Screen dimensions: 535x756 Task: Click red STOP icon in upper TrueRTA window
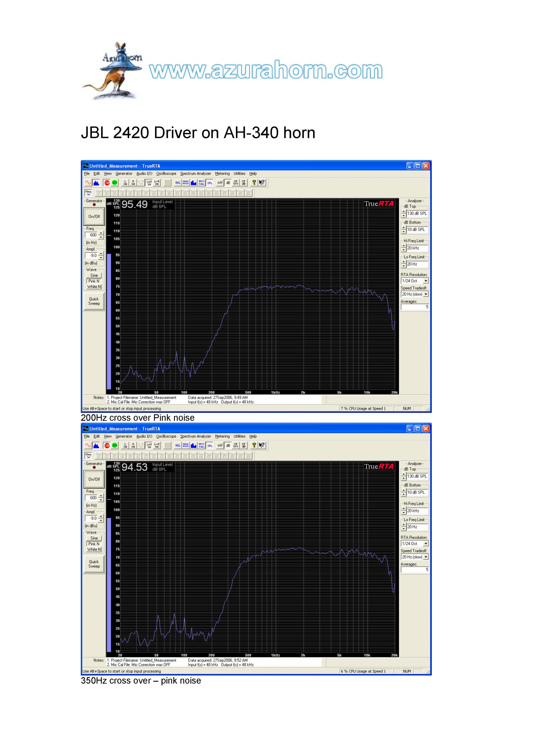tap(107, 183)
